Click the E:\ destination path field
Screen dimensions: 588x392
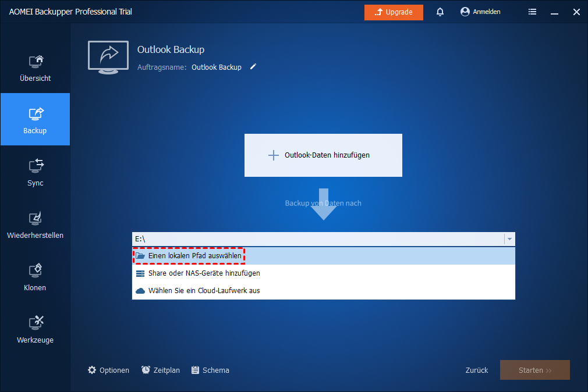pos(318,238)
